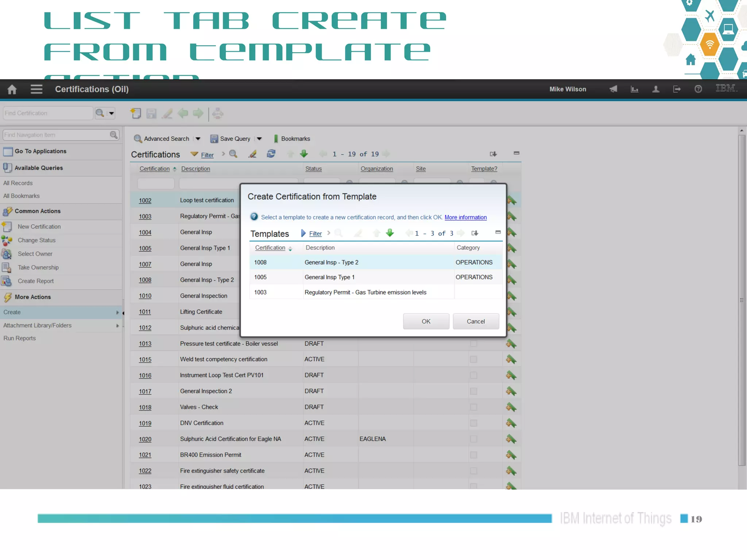Click the Home icon in header
747x560 pixels.
pyautogui.click(x=12, y=89)
